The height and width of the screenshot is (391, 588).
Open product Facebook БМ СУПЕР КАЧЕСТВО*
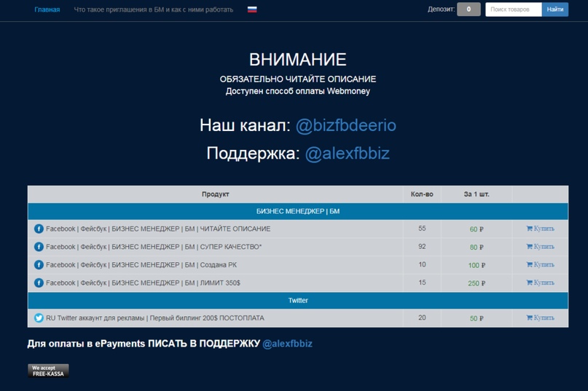[x=154, y=247]
